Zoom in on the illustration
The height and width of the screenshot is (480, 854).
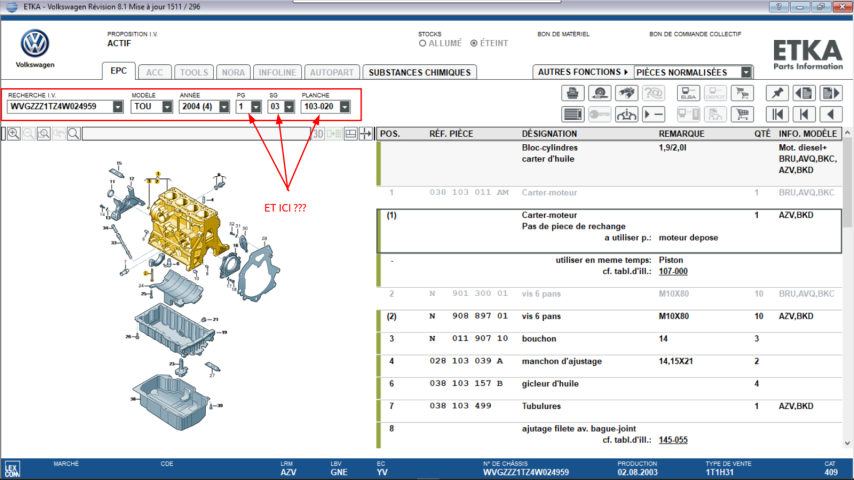pos(14,133)
